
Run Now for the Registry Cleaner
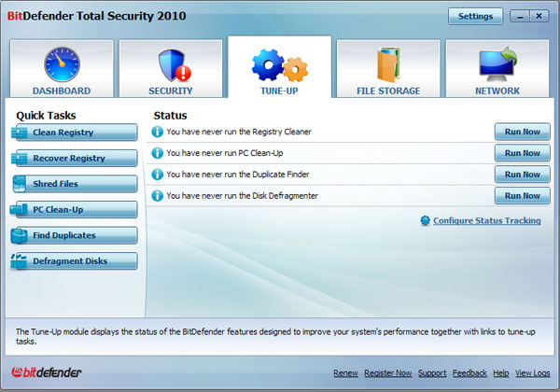tap(522, 132)
